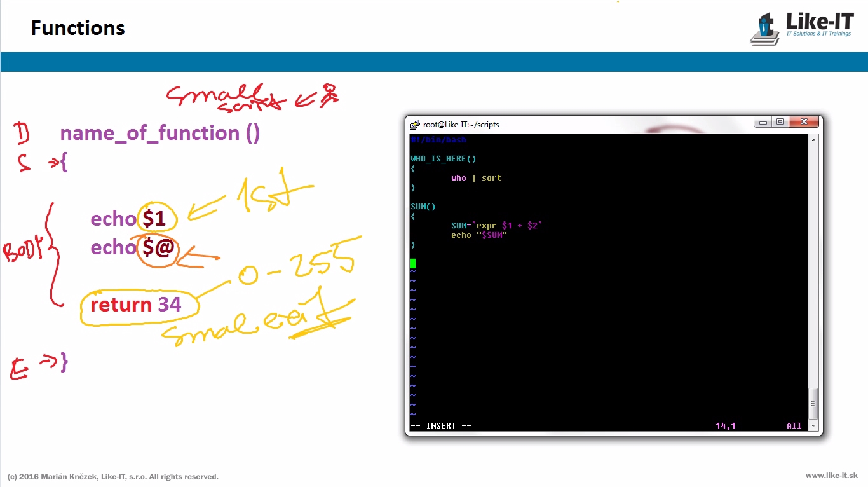Click the circled $@ variable on slide
The height and width of the screenshot is (487, 868).
pyautogui.click(x=158, y=247)
